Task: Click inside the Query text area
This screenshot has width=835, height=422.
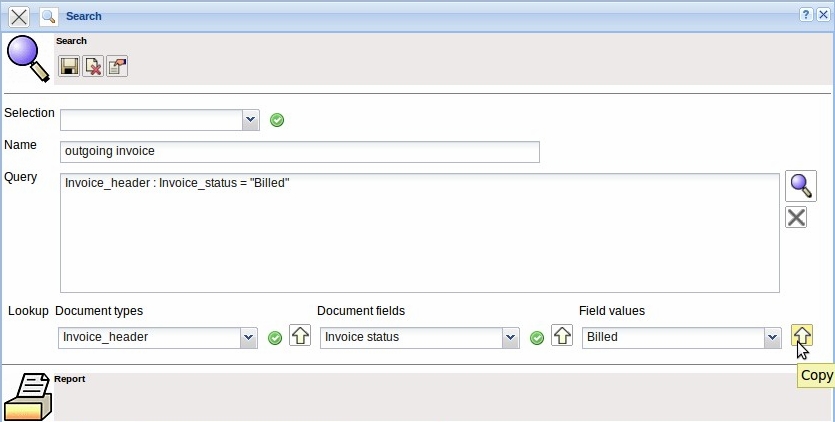Action: pyautogui.click(x=420, y=240)
